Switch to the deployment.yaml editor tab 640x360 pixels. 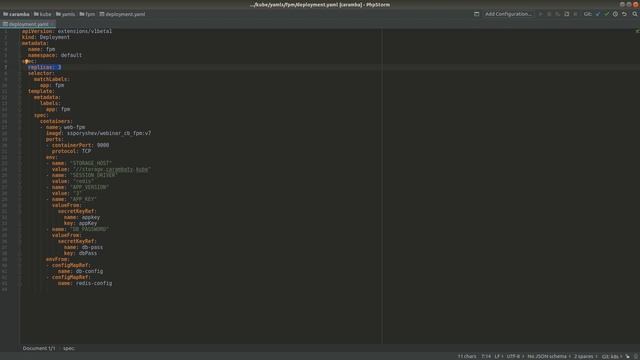click(27, 24)
